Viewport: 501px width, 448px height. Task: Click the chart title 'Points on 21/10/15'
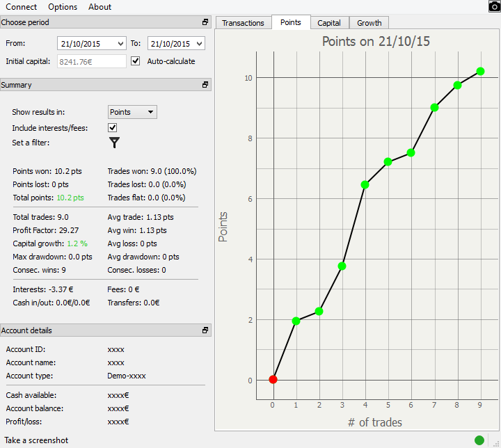click(376, 41)
